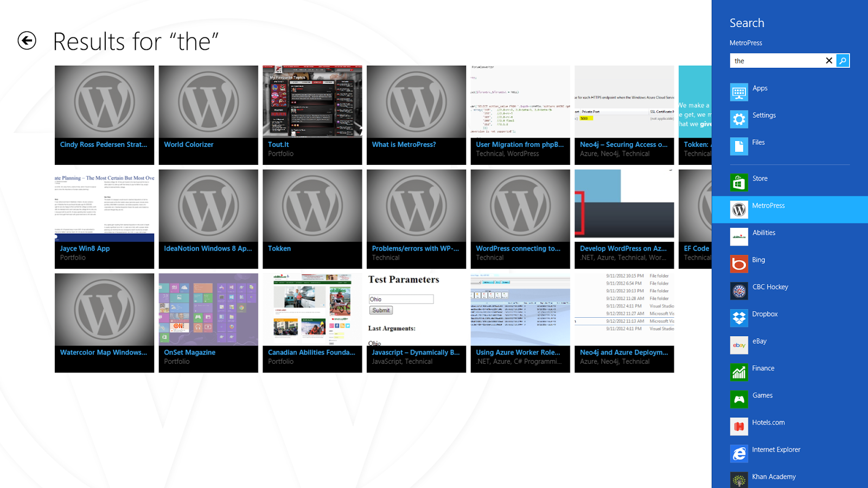Select the Dropbox app icon
Viewport: 868px width, 488px height.
coord(739,318)
